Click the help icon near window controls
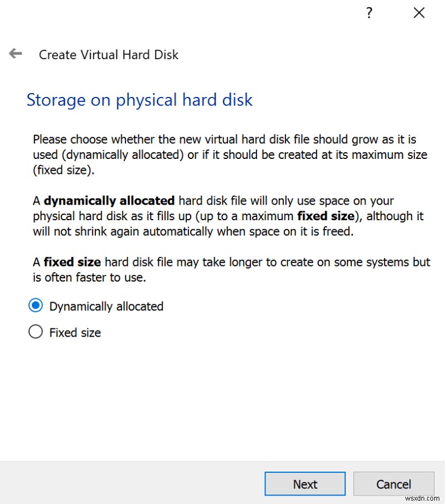This screenshot has width=446, height=504. [369, 13]
